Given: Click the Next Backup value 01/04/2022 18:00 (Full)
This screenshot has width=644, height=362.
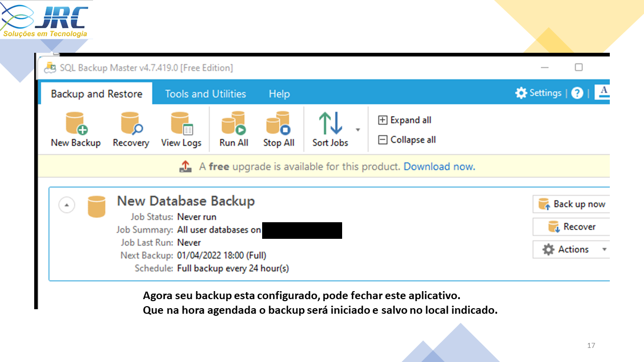Looking at the screenshot, I should pos(222,255).
